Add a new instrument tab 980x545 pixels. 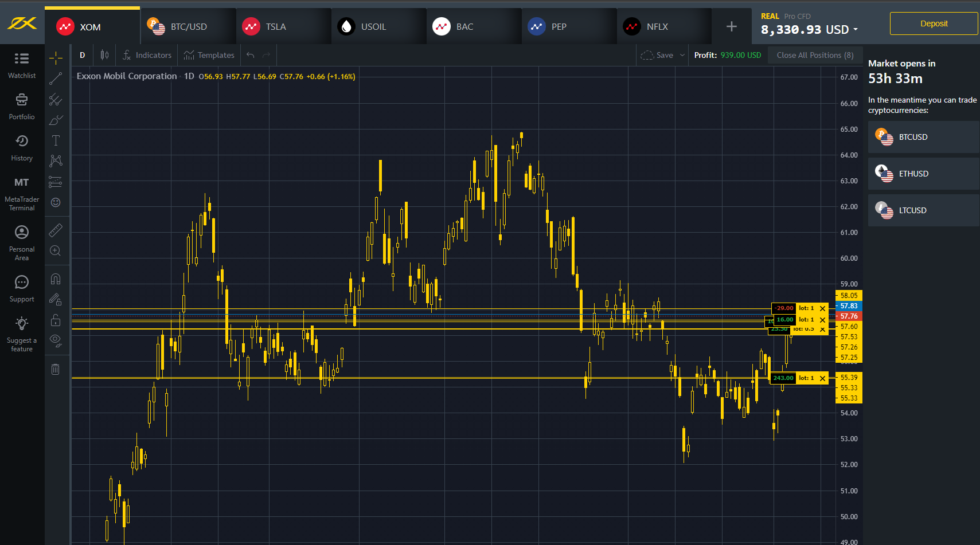pos(732,26)
